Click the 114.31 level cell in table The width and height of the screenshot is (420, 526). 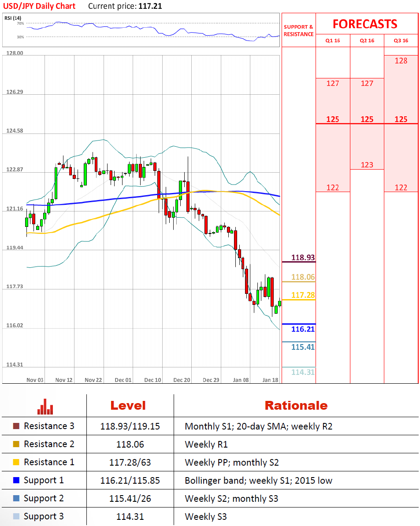(130, 517)
